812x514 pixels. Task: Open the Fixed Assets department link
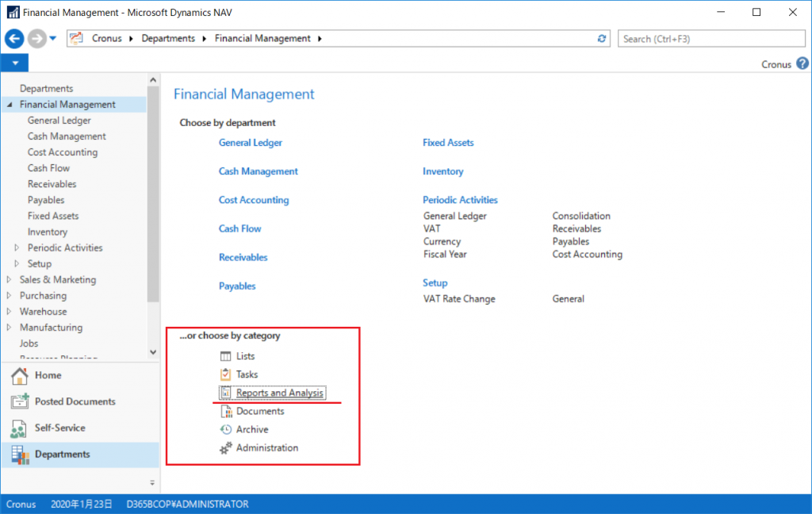(x=448, y=143)
